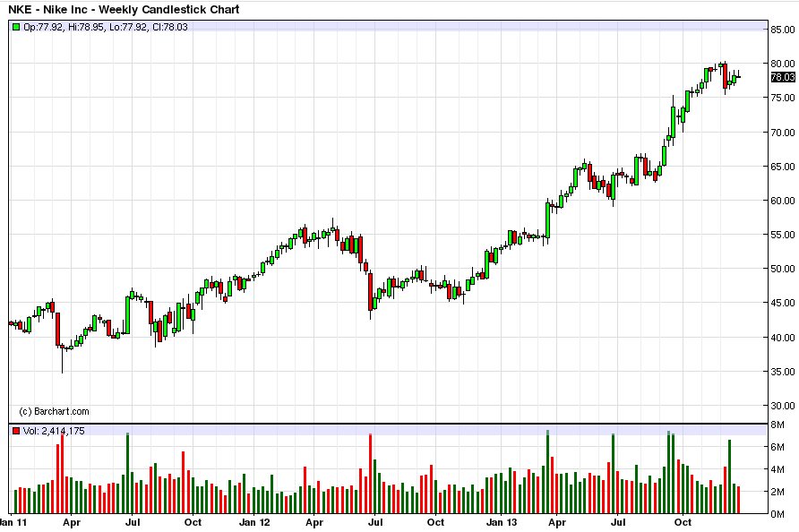Click the 60.00 price axis label
Screen dimensions: 799x532
(x=783, y=201)
